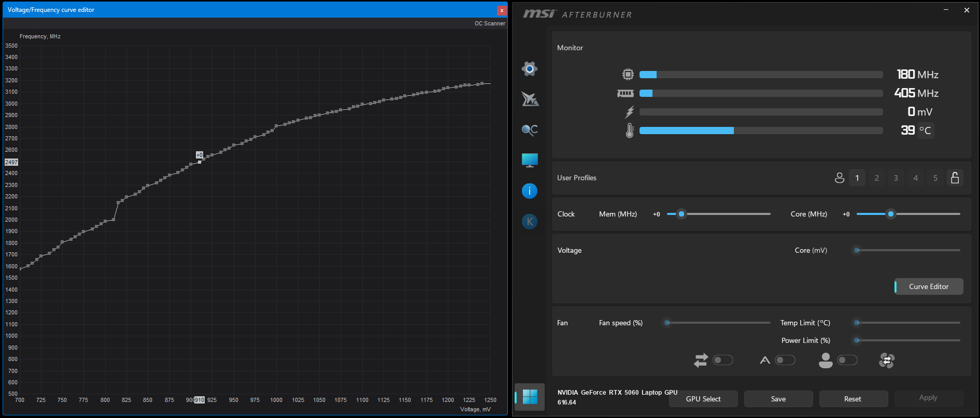The width and height of the screenshot is (980, 418).
Task: Click the GPU core clock usage bar
Action: (x=761, y=75)
